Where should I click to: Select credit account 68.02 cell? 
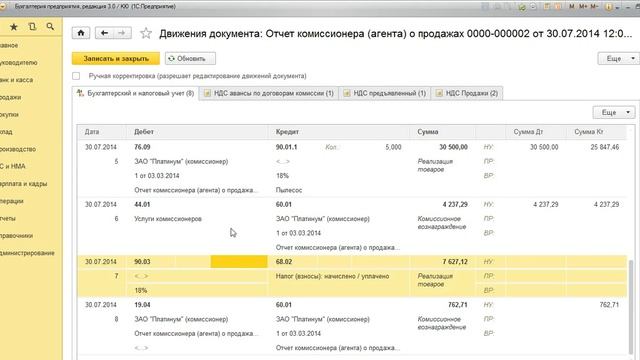click(x=283, y=262)
